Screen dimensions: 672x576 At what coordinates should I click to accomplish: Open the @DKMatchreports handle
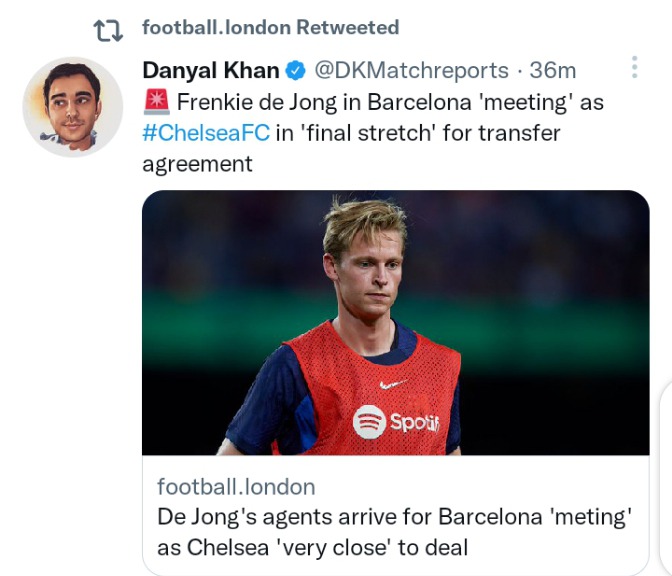point(411,70)
